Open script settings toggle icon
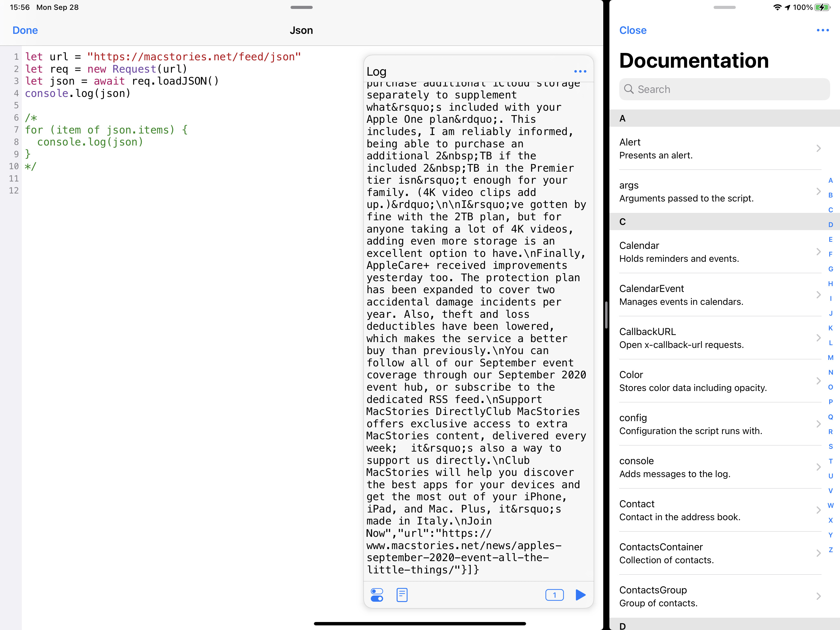The width and height of the screenshot is (840, 630). tap(377, 595)
